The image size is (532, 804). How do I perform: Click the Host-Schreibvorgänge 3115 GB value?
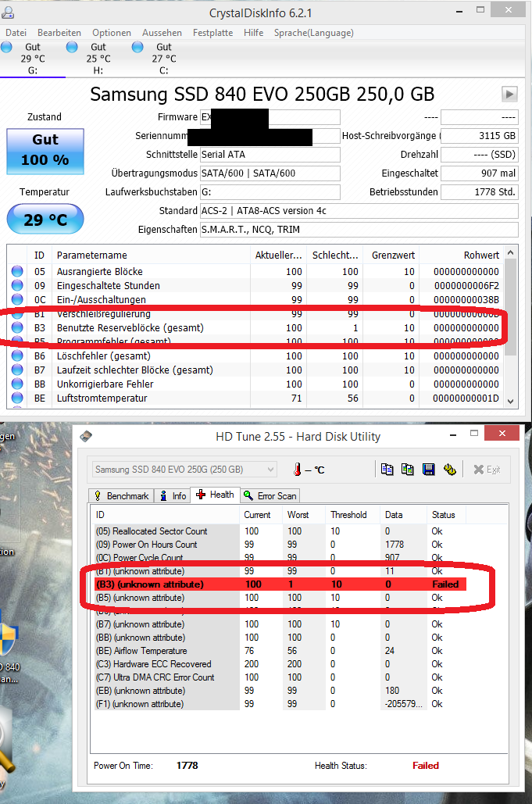pyautogui.click(x=480, y=136)
